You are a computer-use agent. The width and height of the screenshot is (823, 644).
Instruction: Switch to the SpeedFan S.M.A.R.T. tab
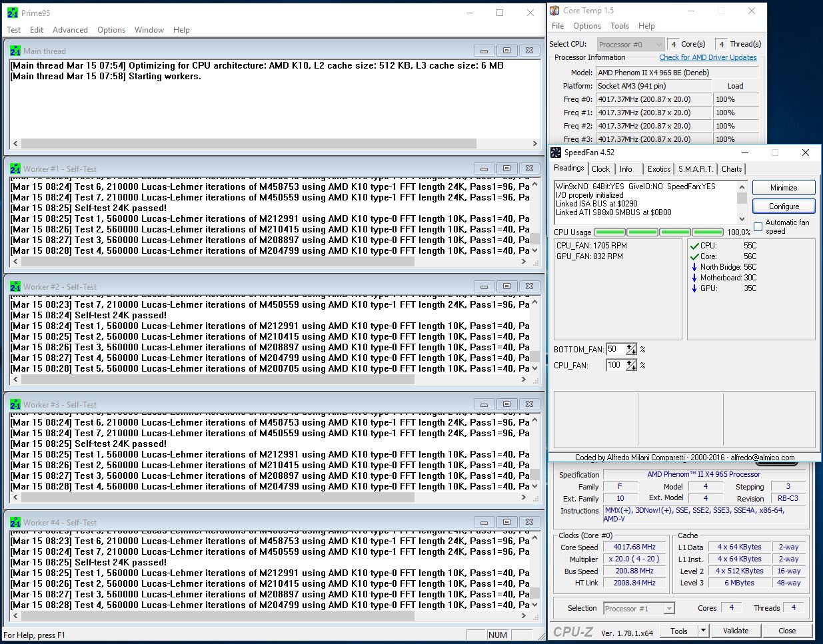click(x=696, y=169)
